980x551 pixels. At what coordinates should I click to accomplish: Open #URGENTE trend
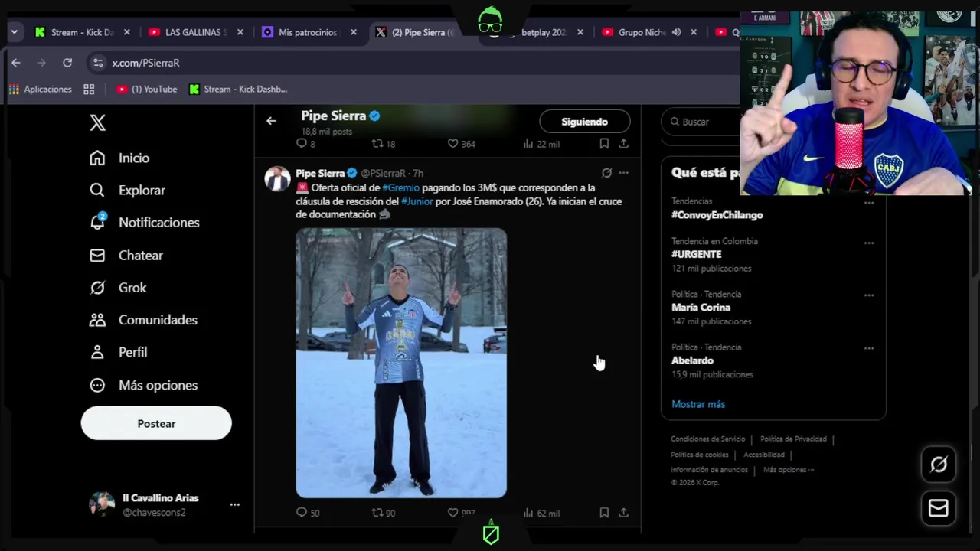click(x=696, y=254)
